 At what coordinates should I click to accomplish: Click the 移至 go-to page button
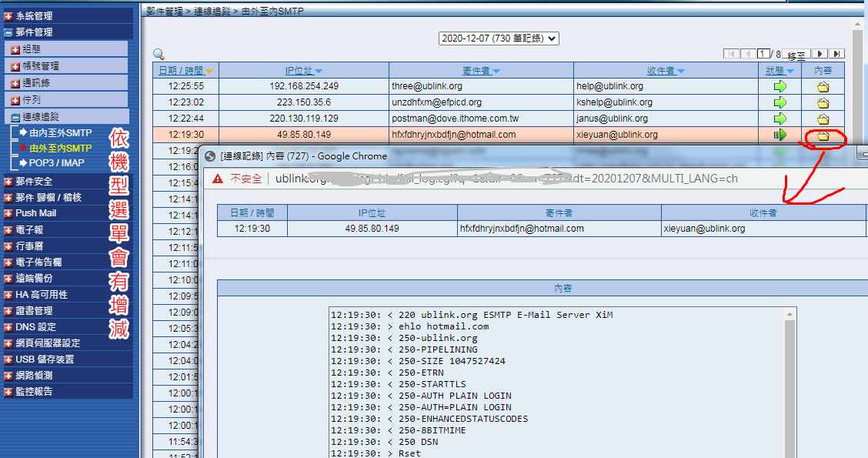pos(796,55)
